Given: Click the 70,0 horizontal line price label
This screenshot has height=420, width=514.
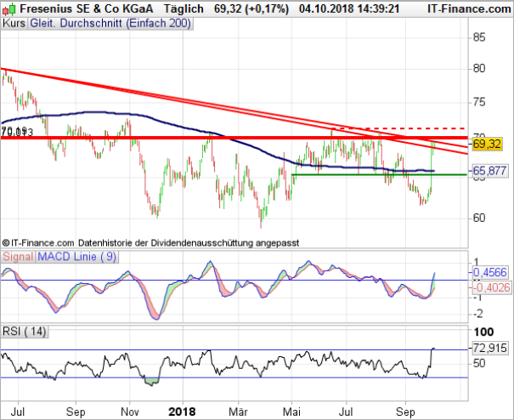Looking at the screenshot, I should point(17,132).
